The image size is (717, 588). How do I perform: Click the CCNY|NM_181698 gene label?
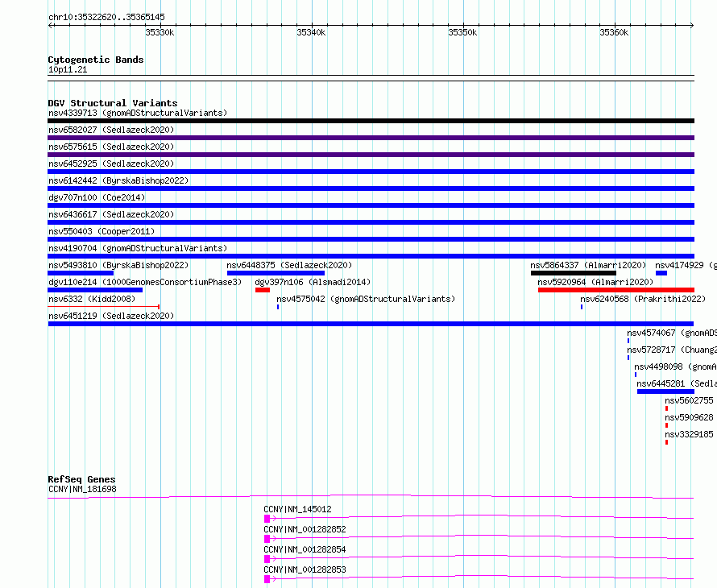click(x=82, y=489)
